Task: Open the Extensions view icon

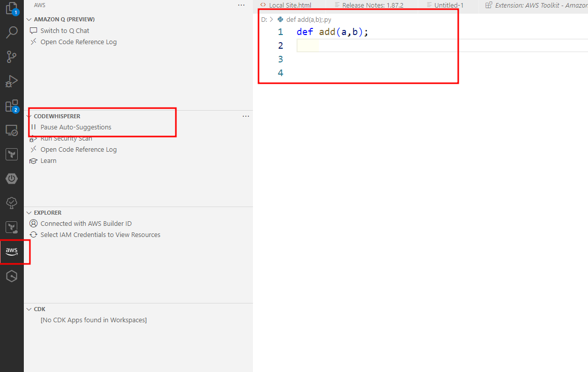Action: click(x=12, y=106)
